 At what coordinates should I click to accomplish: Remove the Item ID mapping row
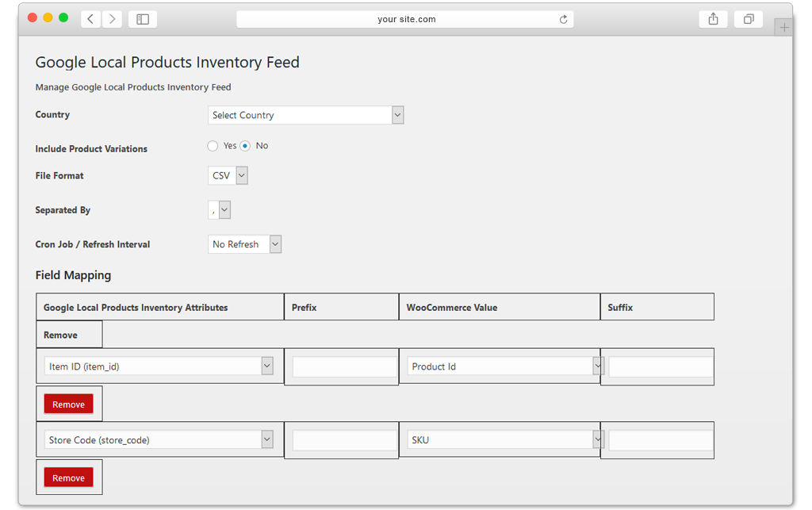point(68,404)
